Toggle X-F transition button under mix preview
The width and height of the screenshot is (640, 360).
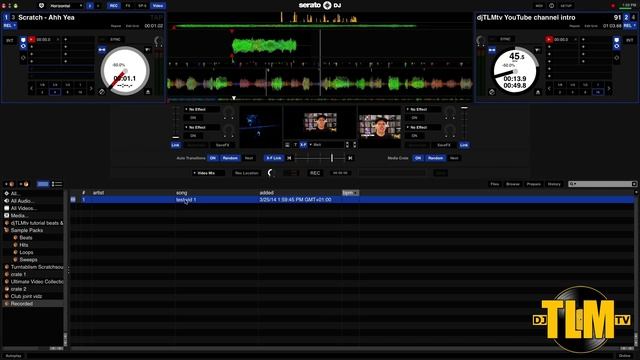point(303,145)
